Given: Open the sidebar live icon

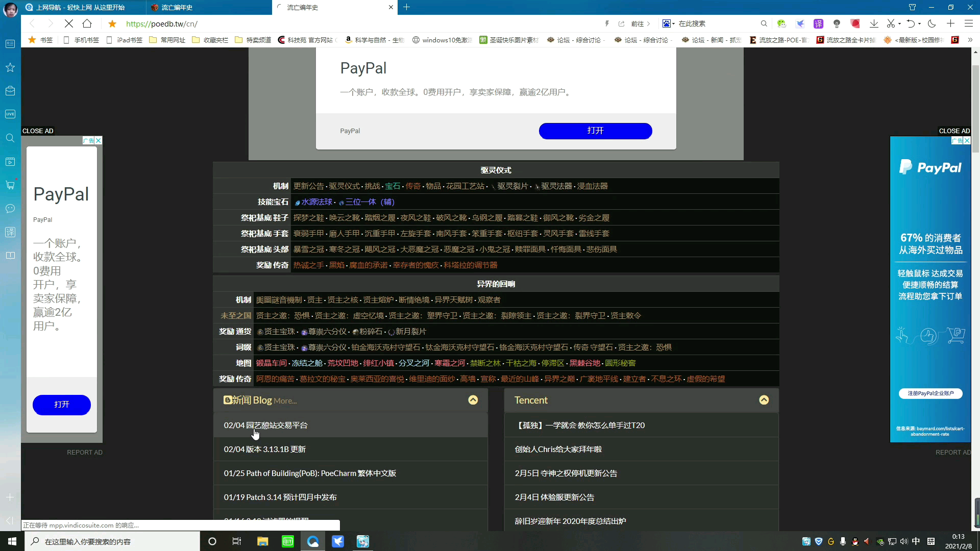Looking at the screenshot, I should pyautogui.click(x=10, y=114).
